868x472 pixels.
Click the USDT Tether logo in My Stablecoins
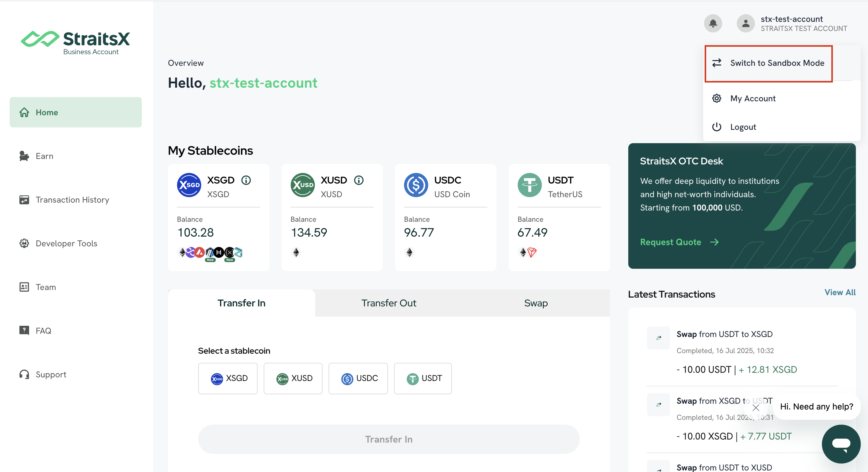[530, 185]
